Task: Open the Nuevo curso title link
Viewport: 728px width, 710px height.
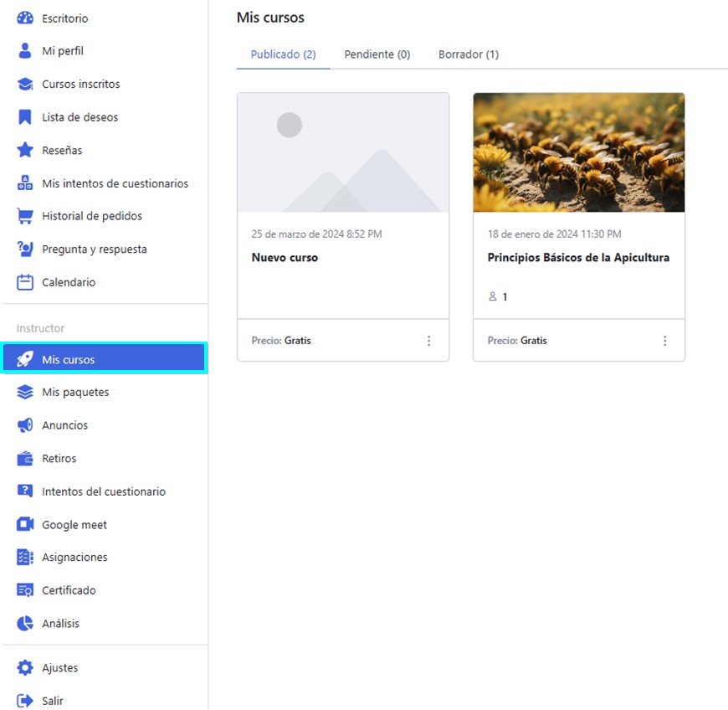Action: [x=285, y=257]
